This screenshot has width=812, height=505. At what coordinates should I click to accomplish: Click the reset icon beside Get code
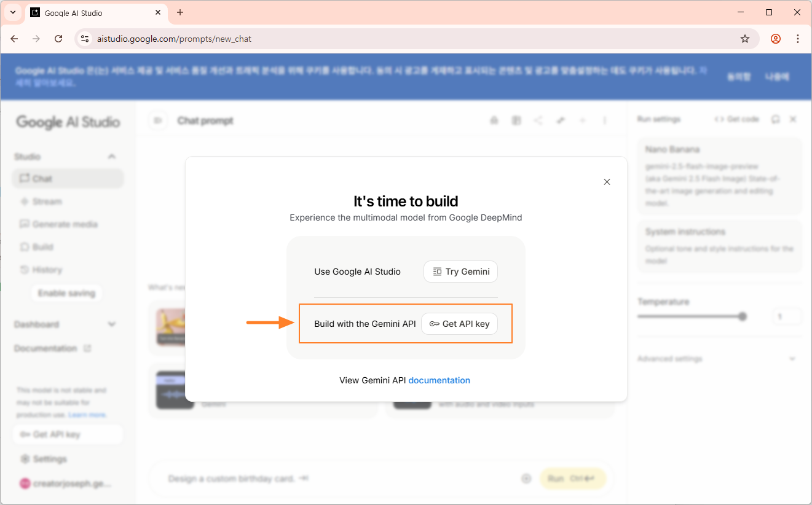click(x=776, y=119)
